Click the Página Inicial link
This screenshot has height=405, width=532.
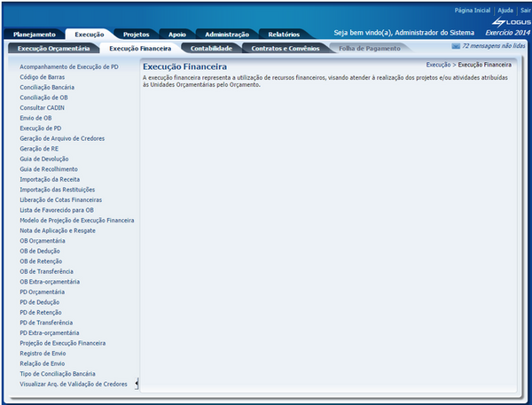(472, 10)
